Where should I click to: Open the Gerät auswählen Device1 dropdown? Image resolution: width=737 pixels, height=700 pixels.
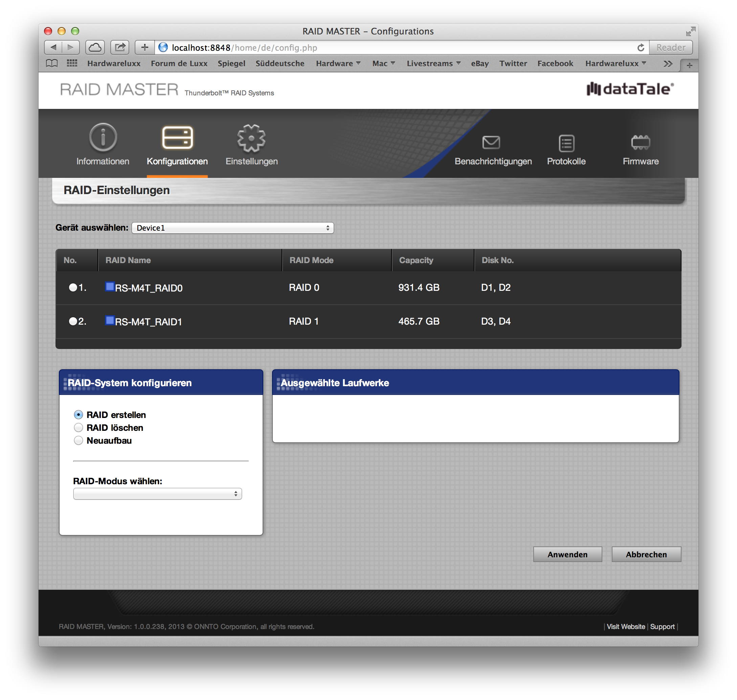coord(232,228)
